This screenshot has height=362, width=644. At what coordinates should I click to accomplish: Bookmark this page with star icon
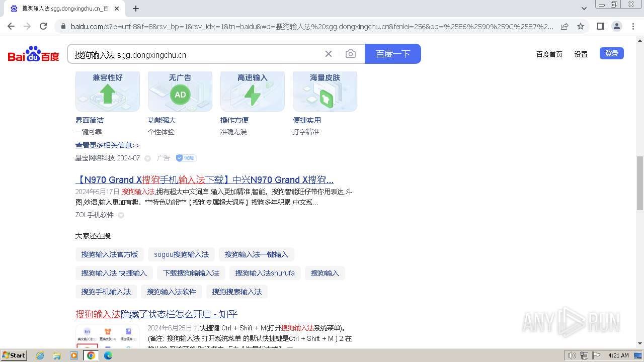point(581,26)
